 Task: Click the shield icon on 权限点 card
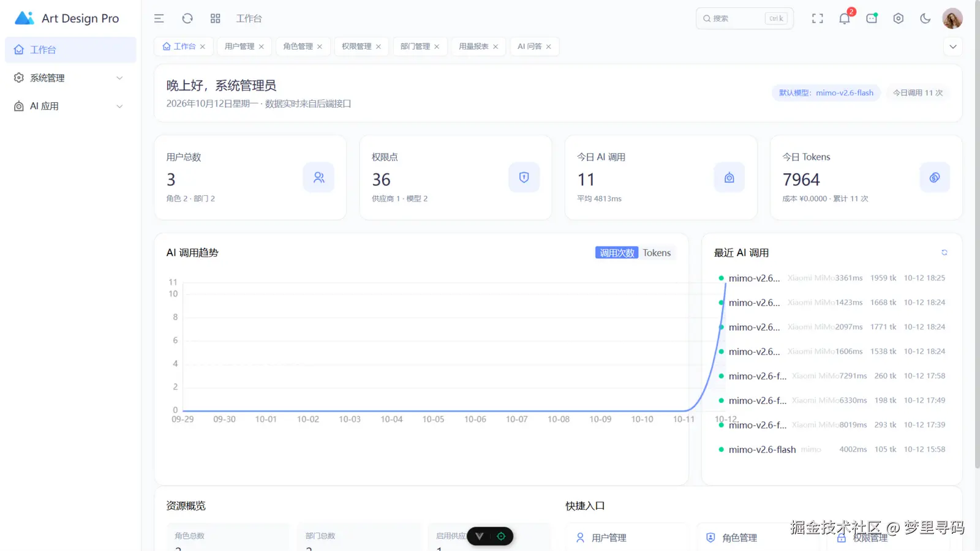coord(524,178)
